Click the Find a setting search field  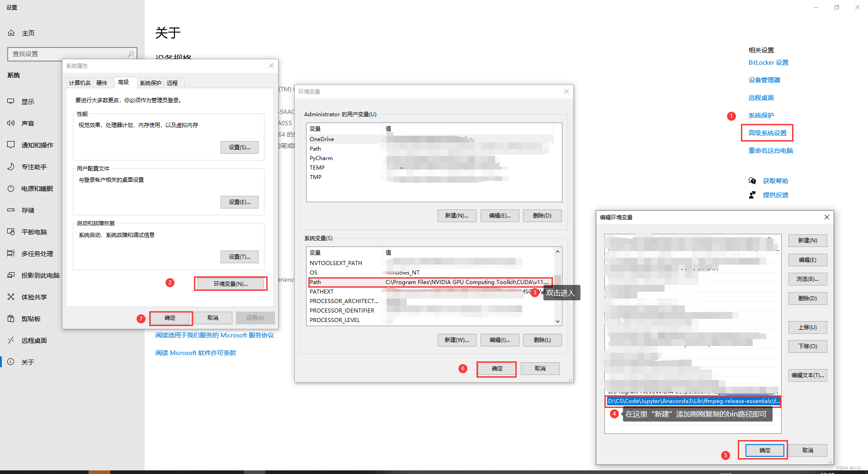72,54
